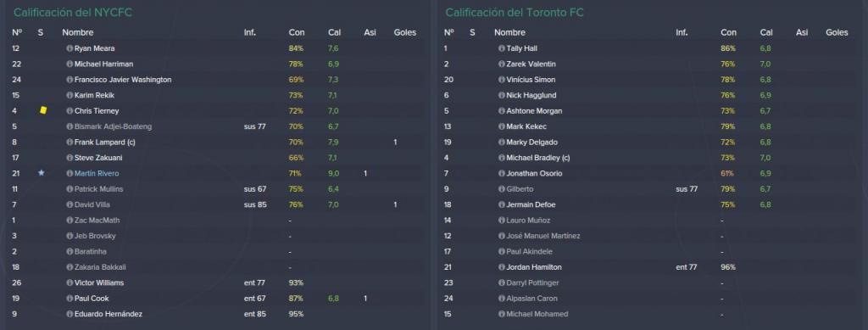Click the Asi column header for Toronto FC
This screenshot has width=868, height=330.
(802, 33)
